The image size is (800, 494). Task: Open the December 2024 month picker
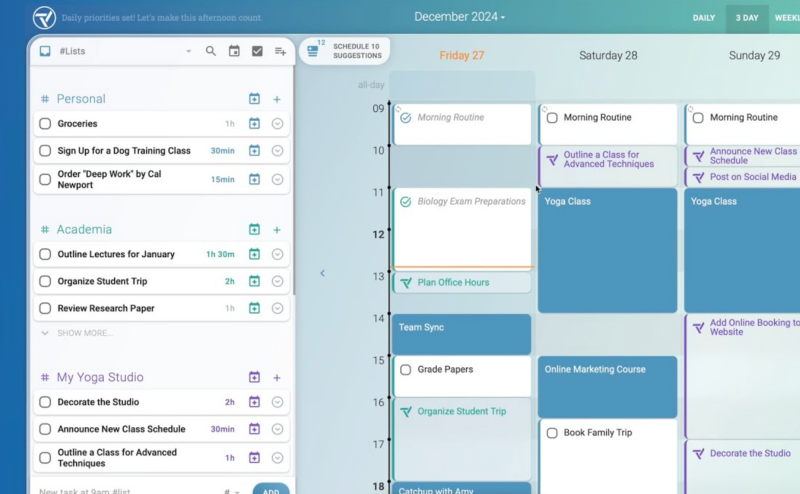coord(460,17)
